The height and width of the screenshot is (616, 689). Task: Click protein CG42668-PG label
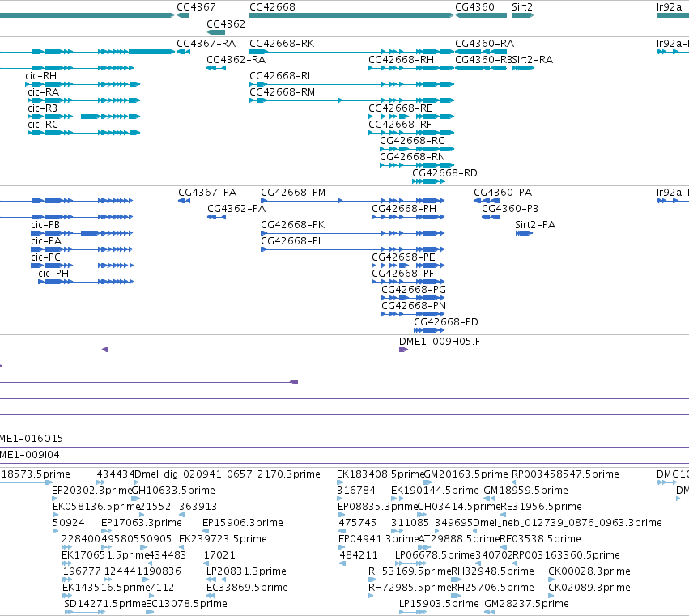tap(414, 290)
